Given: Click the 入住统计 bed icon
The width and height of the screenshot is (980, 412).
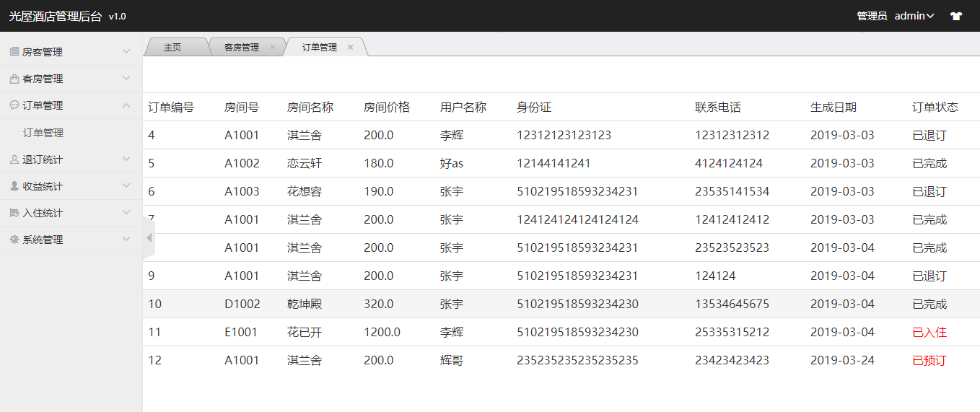Looking at the screenshot, I should pyautogui.click(x=14, y=213).
